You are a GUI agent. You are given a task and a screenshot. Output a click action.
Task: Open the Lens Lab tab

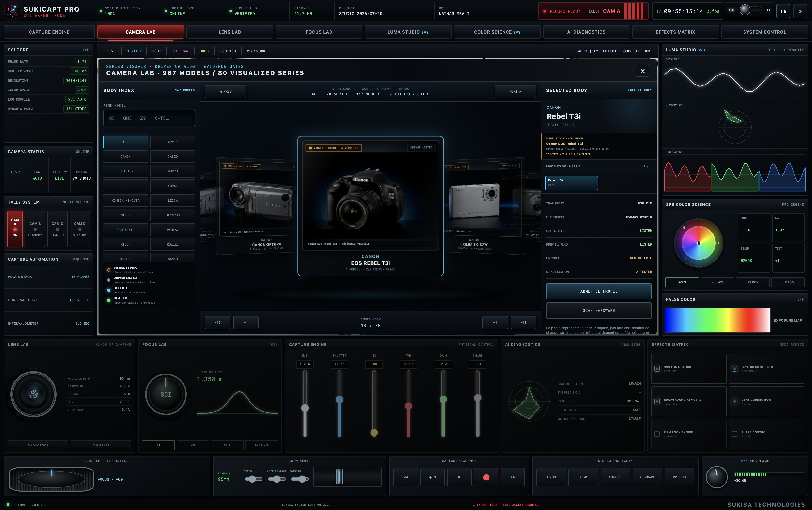click(230, 32)
